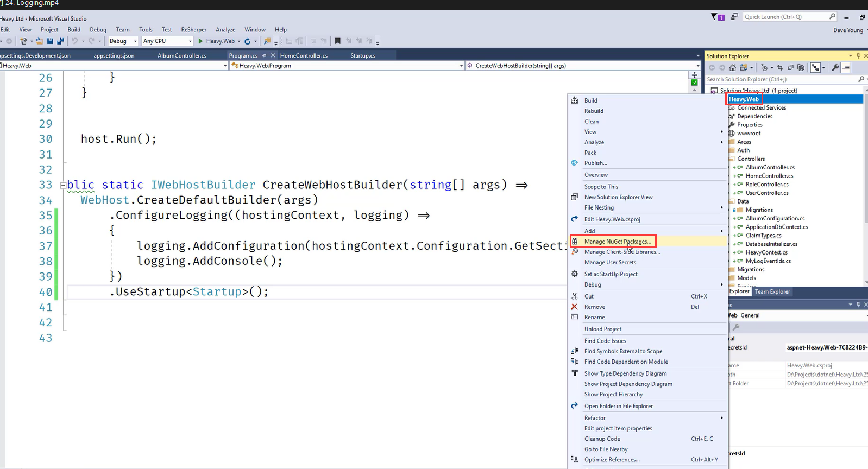Click the Open File folder toolbar icon
This screenshot has width=868, height=469.
tap(40, 41)
